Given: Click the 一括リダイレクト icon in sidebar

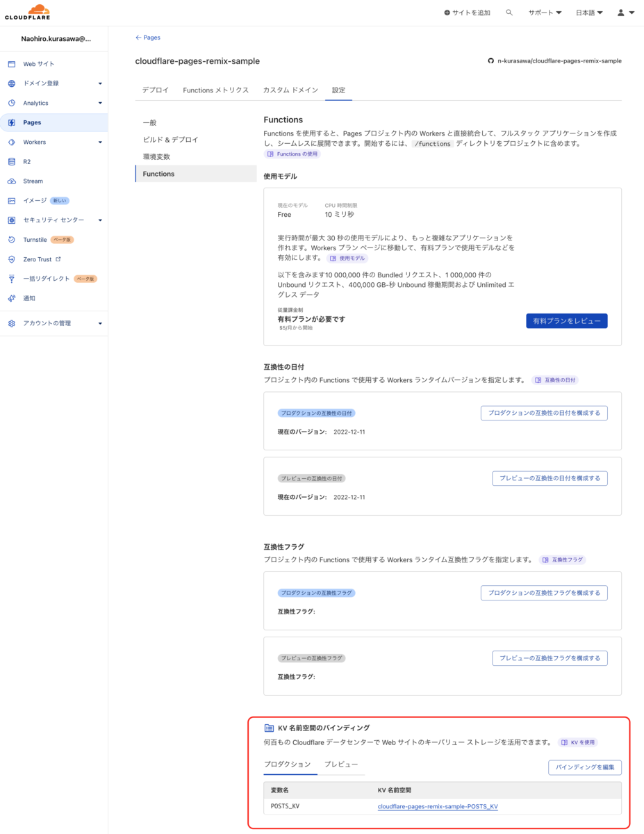Looking at the screenshot, I should pos(11,279).
